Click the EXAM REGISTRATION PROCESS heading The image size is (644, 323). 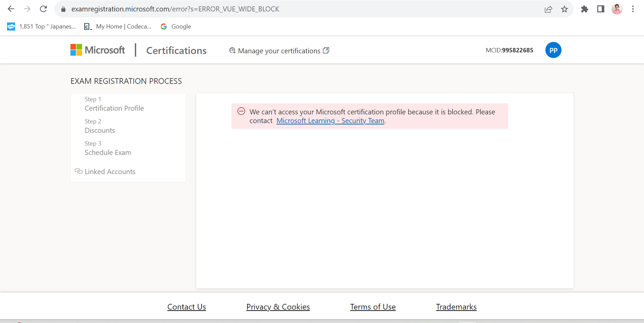(x=126, y=81)
